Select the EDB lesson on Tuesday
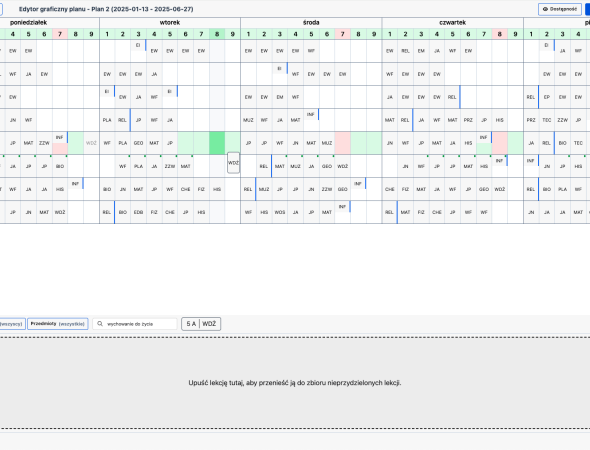The height and width of the screenshot is (450, 590). pyautogui.click(x=138, y=212)
